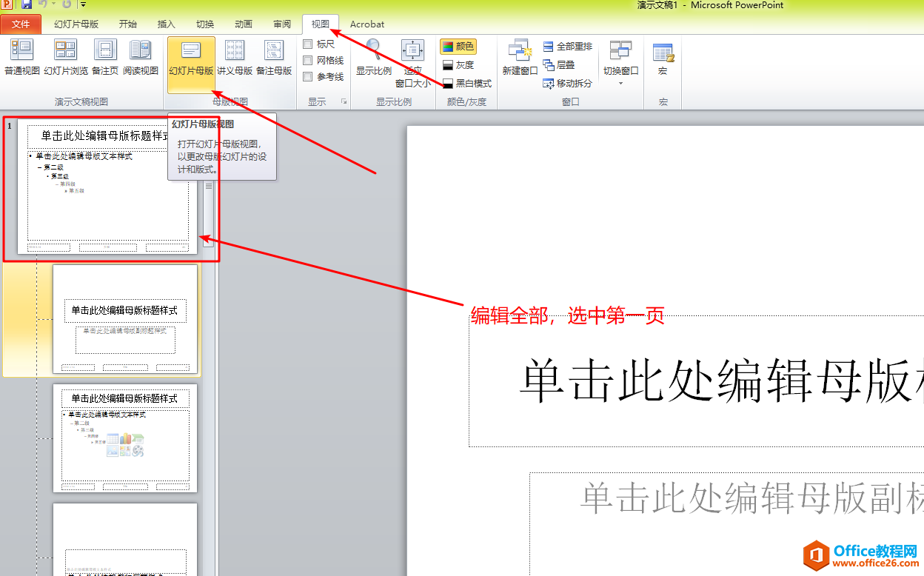
Task: Click the main slide title placeholder
Action: click(x=696, y=381)
